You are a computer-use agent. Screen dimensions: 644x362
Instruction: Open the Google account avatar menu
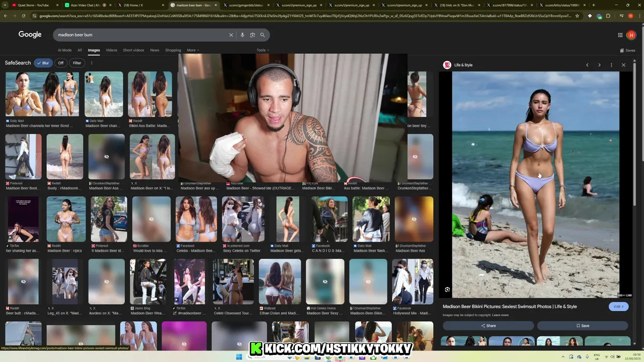pyautogui.click(x=631, y=35)
